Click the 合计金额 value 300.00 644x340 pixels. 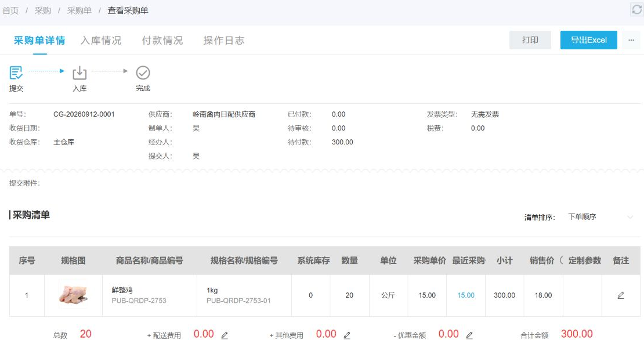point(577,334)
